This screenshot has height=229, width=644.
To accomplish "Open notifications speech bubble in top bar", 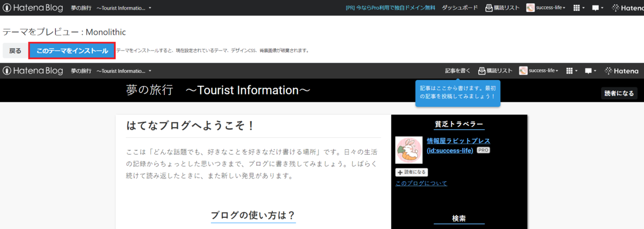I will pos(597,8).
